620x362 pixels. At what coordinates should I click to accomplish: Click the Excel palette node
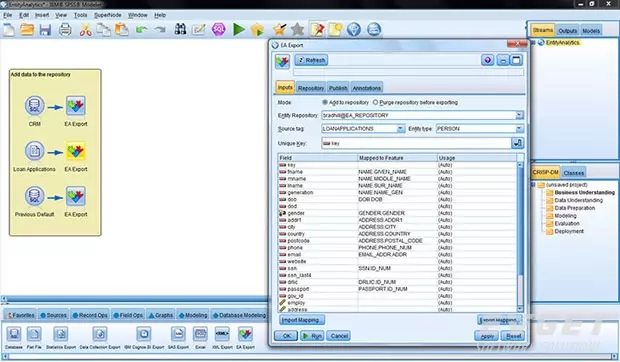(x=200, y=334)
